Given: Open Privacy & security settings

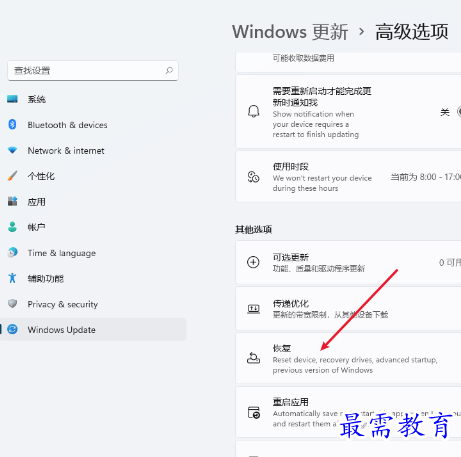Looking at the screenshot, I should click(x=63, y=304).
